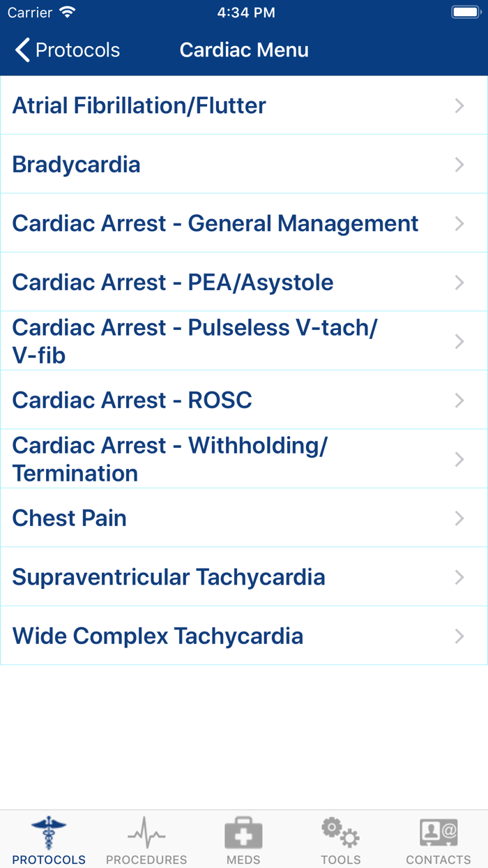Image resolution: width=488 pixels, height=868 pixels.
Task: Tap the chevron beside Bradycardia
Action: point(459,165)
